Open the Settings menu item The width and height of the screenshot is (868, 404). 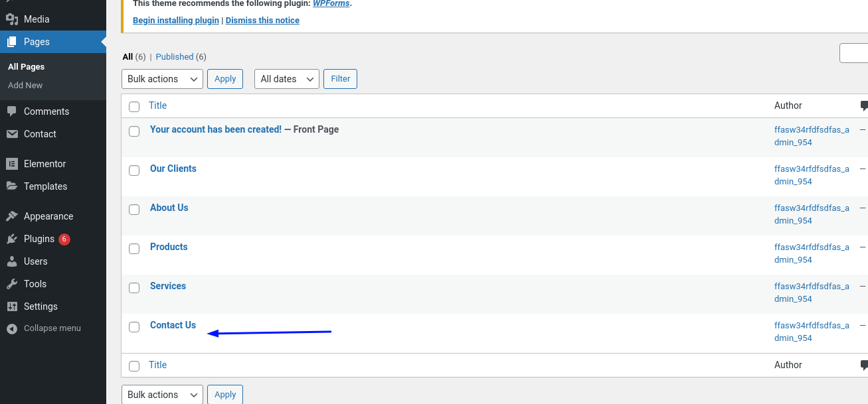[41, 306]
